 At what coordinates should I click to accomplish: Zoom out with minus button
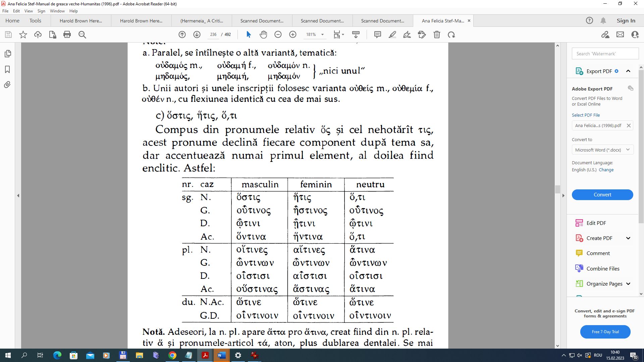point(278,35)
